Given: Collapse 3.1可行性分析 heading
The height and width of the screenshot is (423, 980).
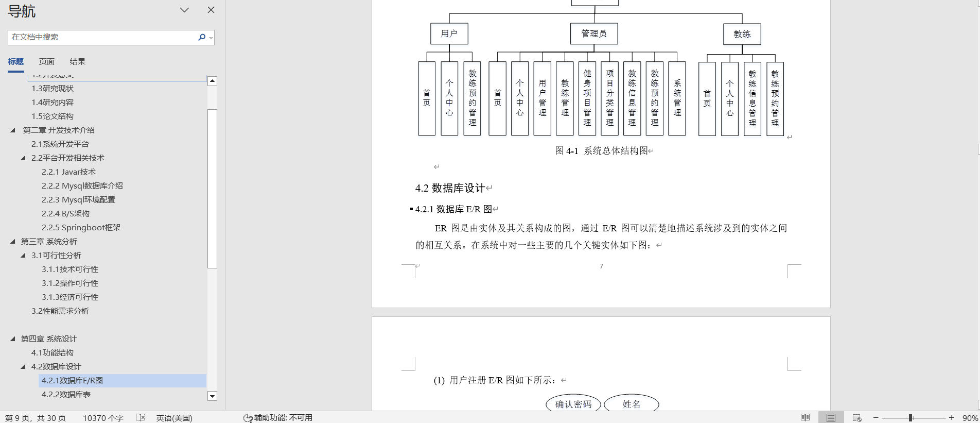Looking at the screenshot, I should coord(23,256).
